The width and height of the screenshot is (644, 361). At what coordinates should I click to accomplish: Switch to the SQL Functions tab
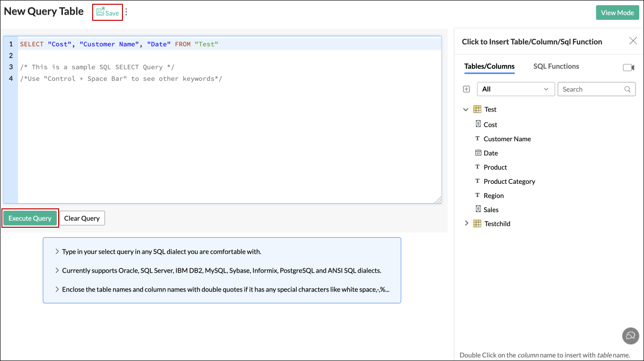coord(556,66)
